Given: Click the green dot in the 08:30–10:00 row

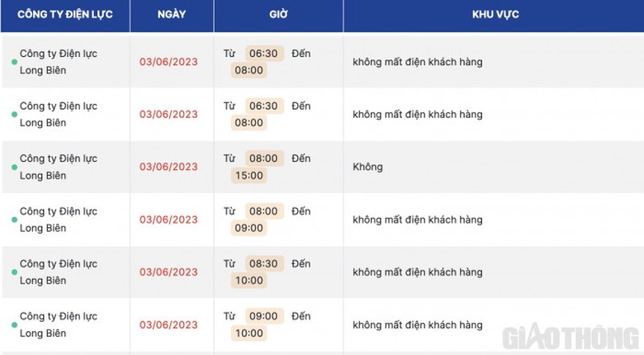Looking at the screenshot, I should tap(14, 272).
